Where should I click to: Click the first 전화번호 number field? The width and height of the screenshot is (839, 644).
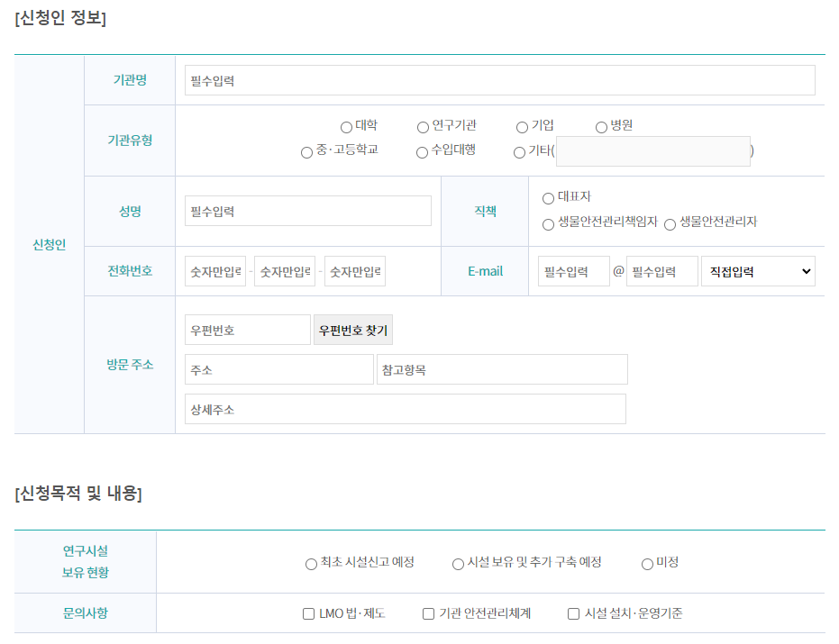pyautogui.click(x=215, y=271)
